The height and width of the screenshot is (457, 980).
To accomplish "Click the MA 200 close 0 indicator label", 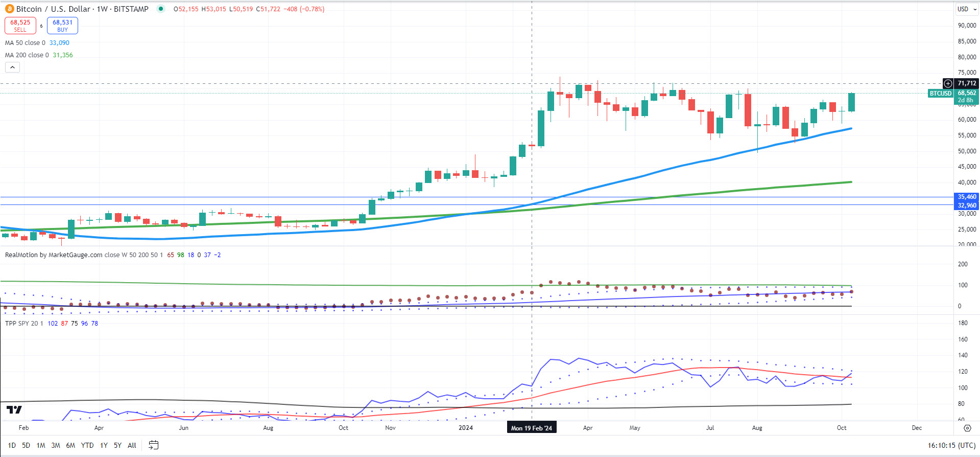I will (27, 55).
